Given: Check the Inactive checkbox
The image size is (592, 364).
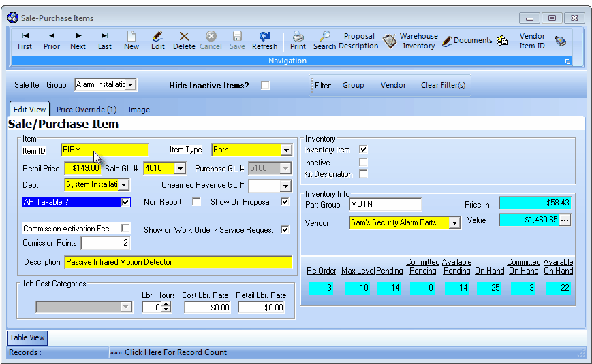Looking at the screenshot, I should click(363, 162).
